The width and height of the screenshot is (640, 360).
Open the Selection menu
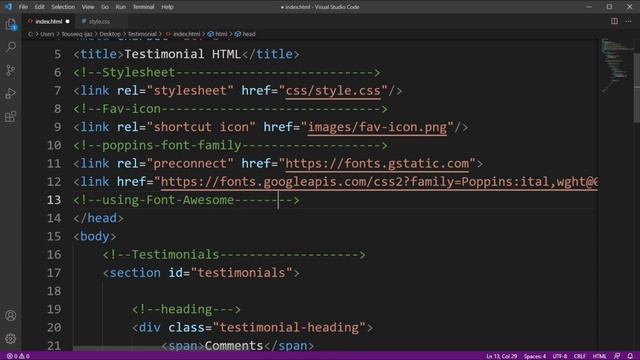(x=63, y=7)
